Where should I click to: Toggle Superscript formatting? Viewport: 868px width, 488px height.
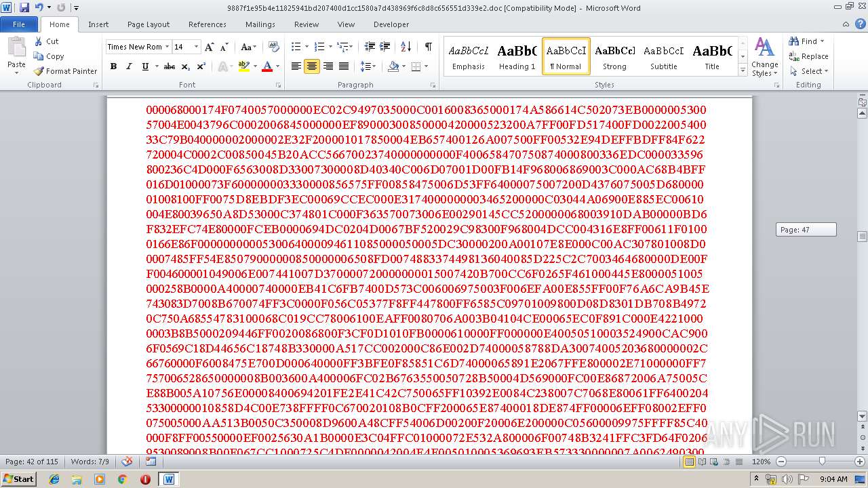point(201,66)
